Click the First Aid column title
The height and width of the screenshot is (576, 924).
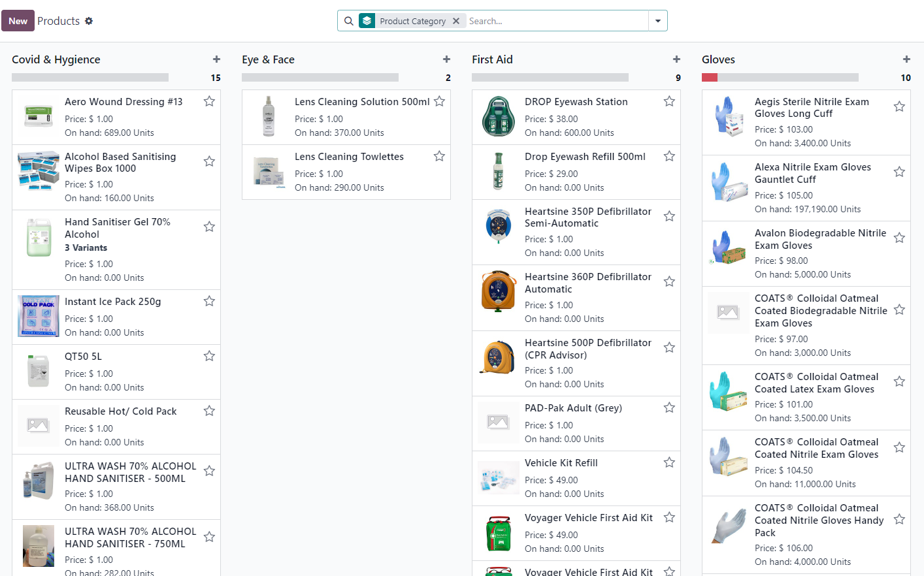pyautogui.click(x=492, y=59)
